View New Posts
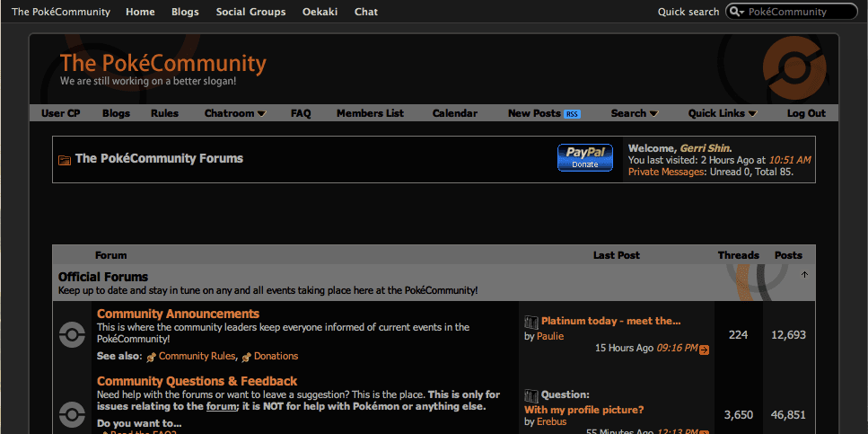Viewport: 868px width, 434px height. pyautogui.click(x=534, y=113)
